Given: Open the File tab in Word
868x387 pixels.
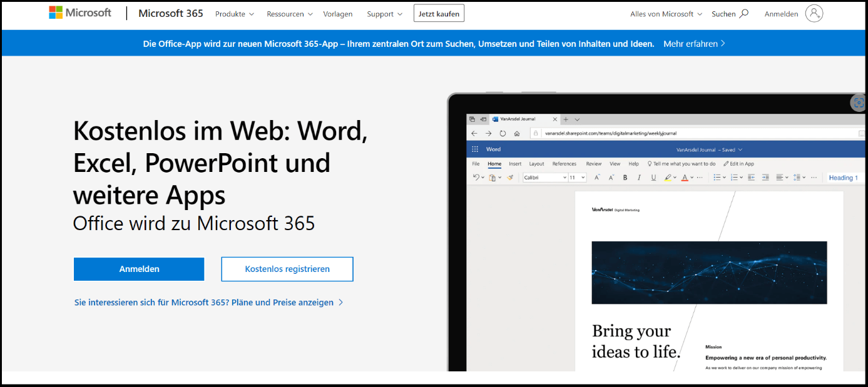Looking at the screenshot, I should [476, 164].
